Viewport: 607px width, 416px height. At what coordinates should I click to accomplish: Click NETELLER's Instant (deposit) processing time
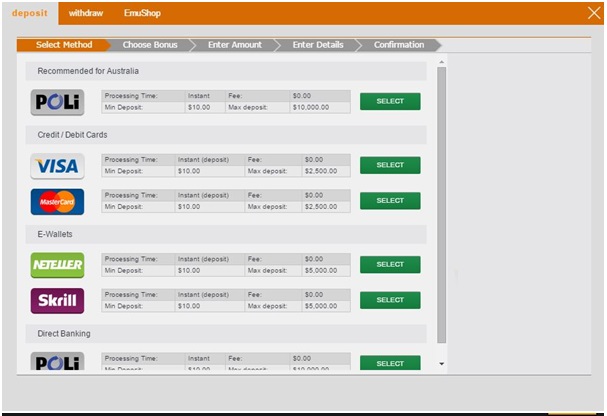(x=203, y=259)
